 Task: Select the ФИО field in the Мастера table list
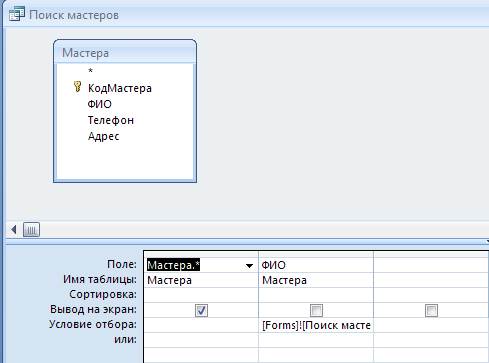99,104
